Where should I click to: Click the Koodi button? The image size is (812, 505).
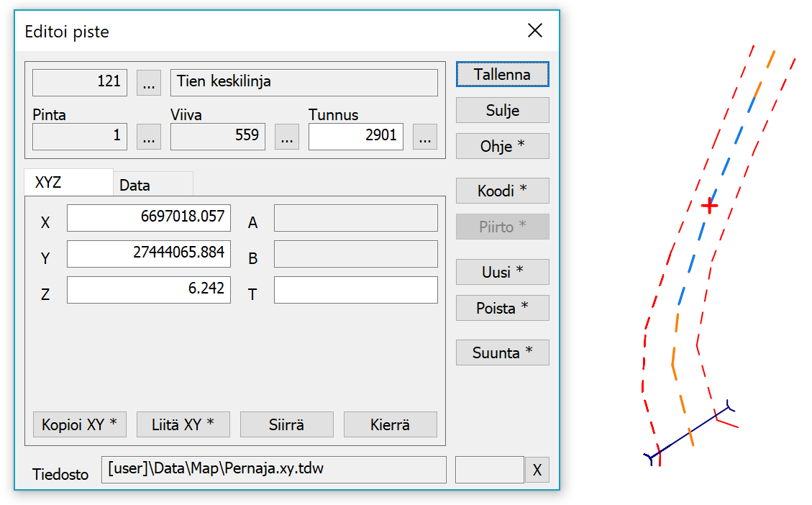[x=502, y=191]
